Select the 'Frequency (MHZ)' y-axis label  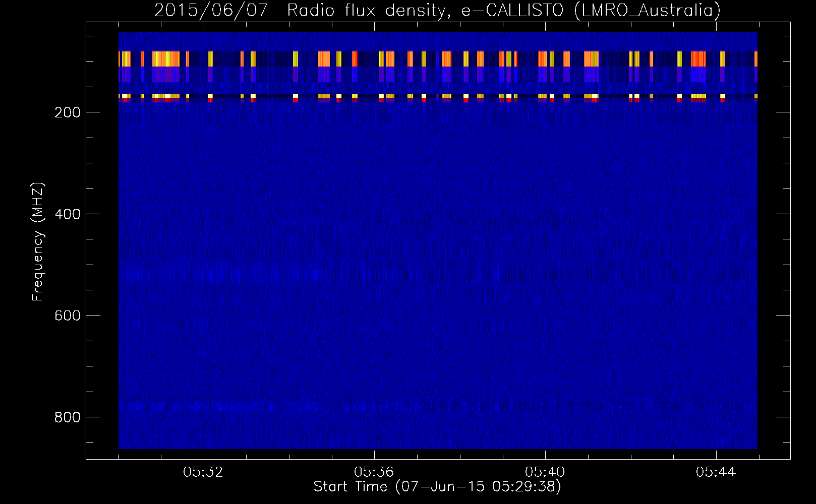38,242
